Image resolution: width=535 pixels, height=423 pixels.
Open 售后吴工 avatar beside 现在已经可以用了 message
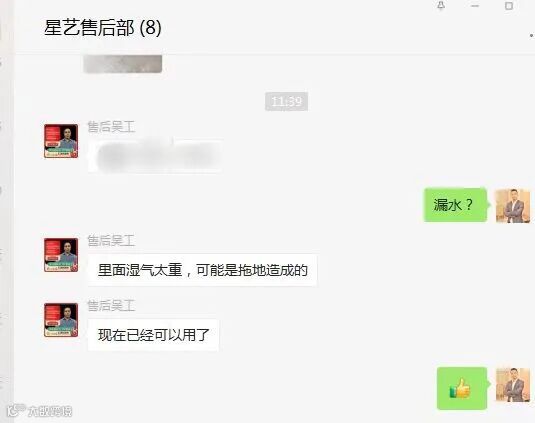(x=61, y=320)
